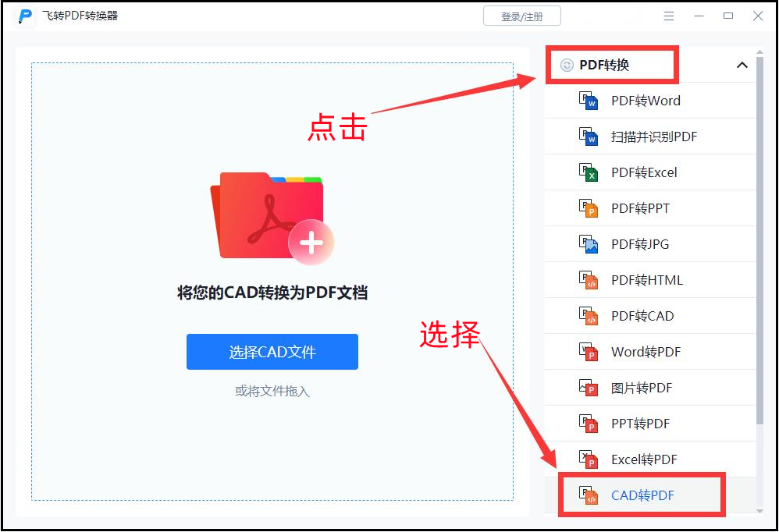Viewport: 779px width, 532px height.
Task: Click the circular refresh icon beside PDF转换
Action: pos(567,65)
